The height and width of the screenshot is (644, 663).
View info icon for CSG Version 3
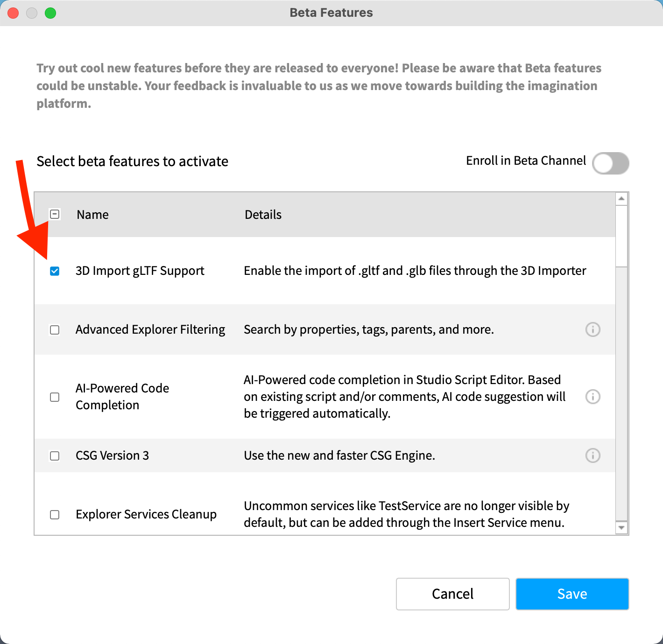tap(592, 455)
